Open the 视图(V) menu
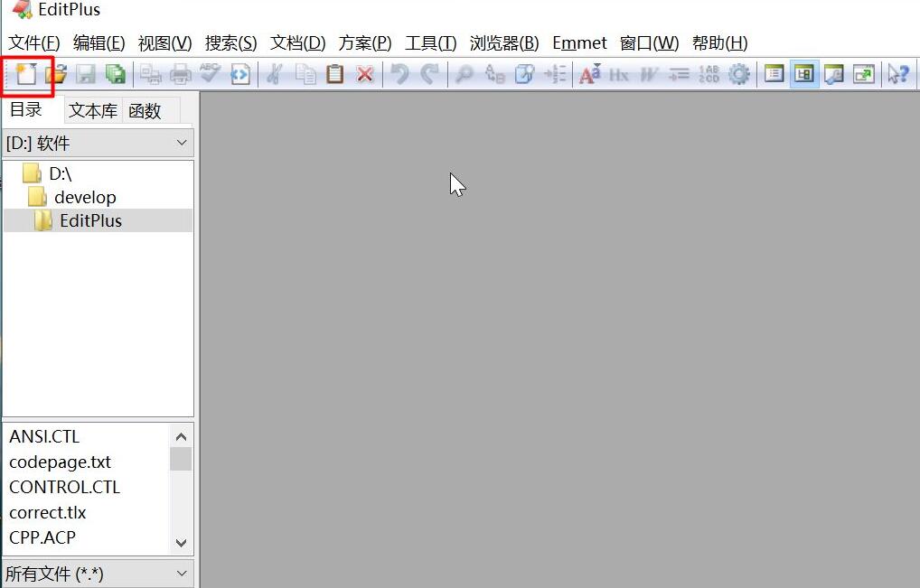The height and width of the screenshot is (588, 920). point(164,42)
